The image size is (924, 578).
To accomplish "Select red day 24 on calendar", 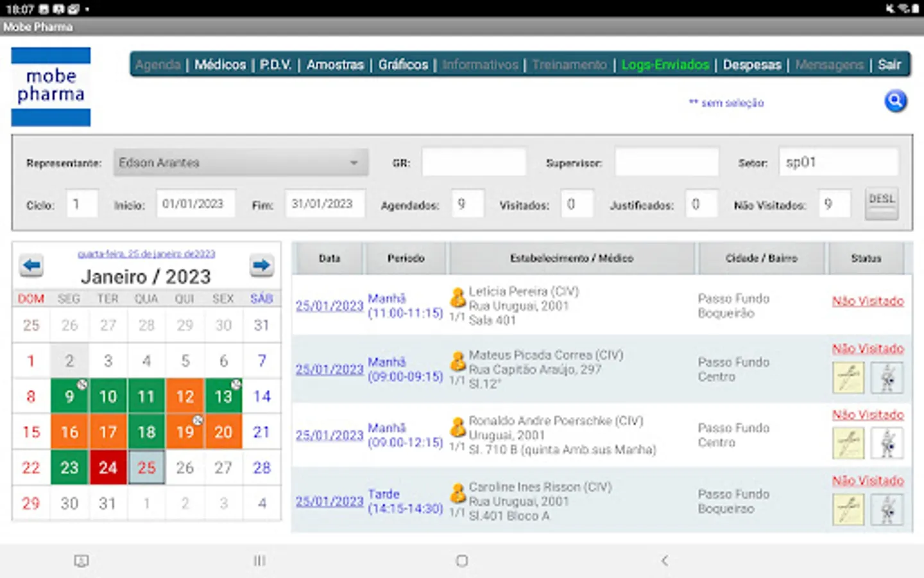I will pyautogui.click(x=108, y=468).
